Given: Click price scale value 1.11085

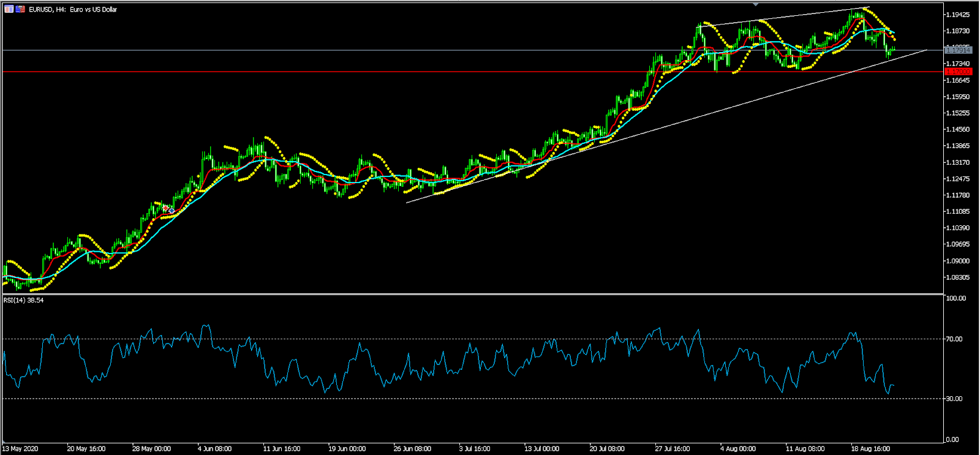Looking at the screenshot, I should point(957,211).
